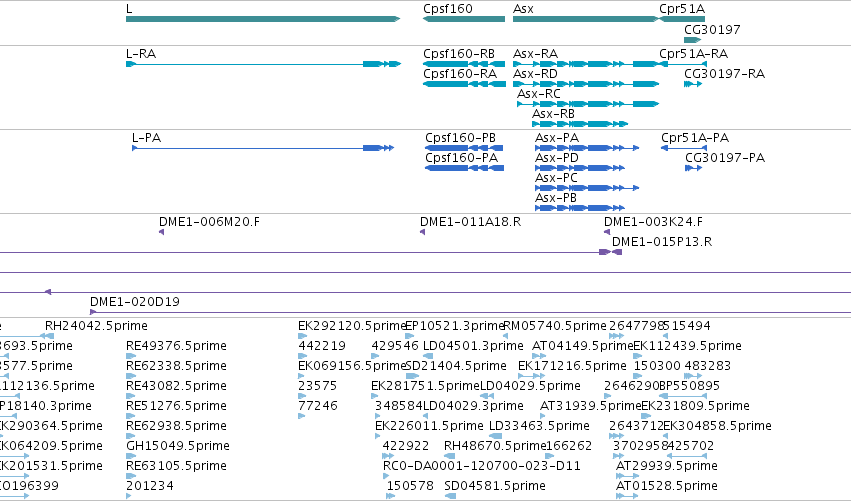Click the EK112439.5prime EST
The height and width of the screenshot is (501, 851).
point(687,346)
